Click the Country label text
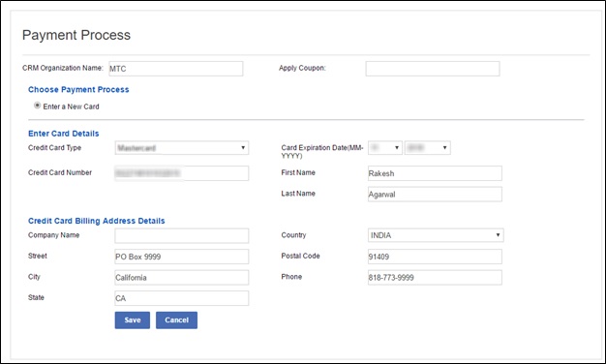 293,235
